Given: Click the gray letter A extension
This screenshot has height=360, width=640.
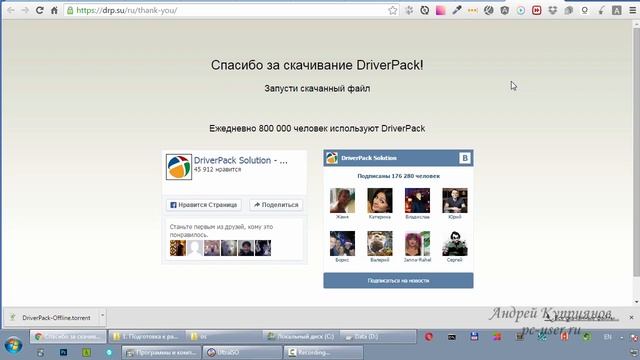Looking at the screenshot, I should point(617,11).
